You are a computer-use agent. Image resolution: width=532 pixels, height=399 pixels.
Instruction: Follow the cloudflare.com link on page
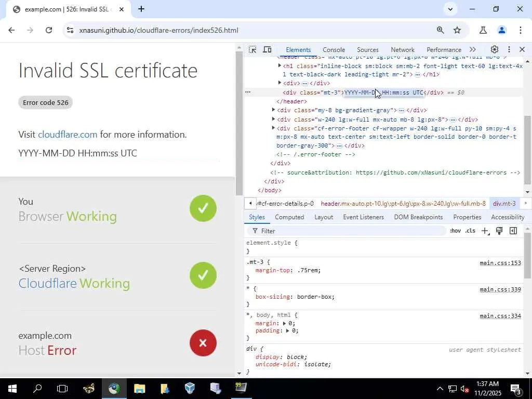coord(68,135)
